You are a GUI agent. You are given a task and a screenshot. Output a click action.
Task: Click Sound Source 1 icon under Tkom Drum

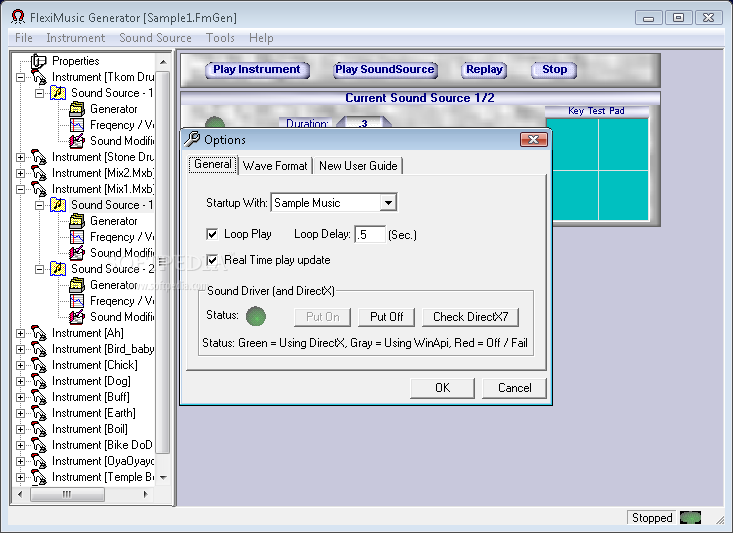(x=58, y=93)
